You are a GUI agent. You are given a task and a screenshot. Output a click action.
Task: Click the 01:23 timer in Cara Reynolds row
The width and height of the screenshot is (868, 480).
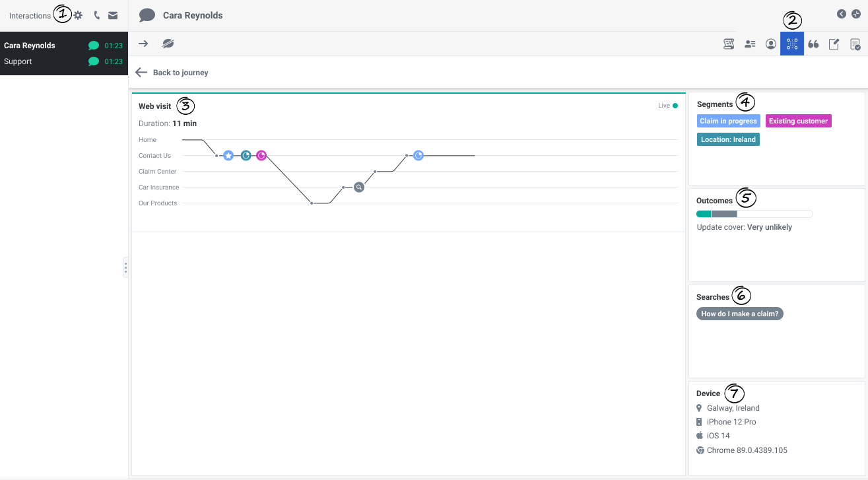coord(114,46)
